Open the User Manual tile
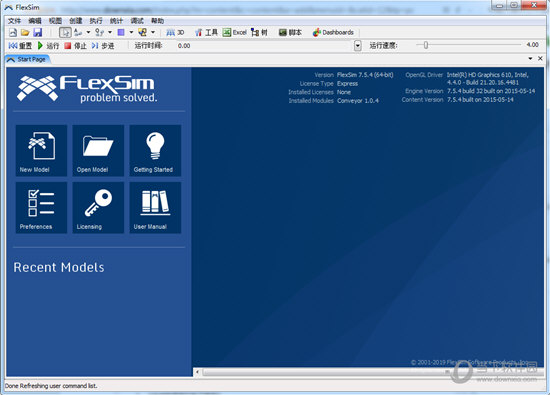The height and width of the screenshot is (395, 550). coord(155,207)
